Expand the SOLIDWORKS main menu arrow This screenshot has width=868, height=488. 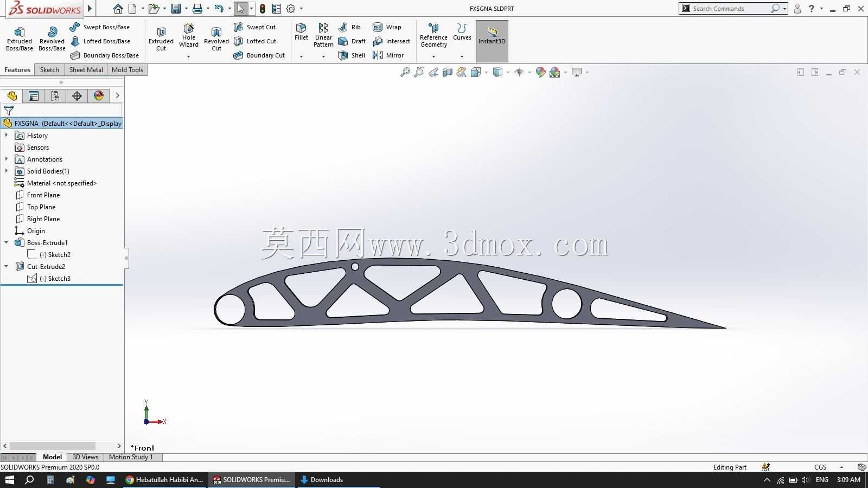point(90,9)
